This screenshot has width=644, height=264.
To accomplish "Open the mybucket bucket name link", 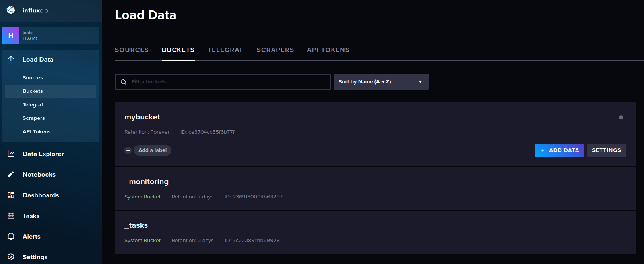I will [142, 117].
